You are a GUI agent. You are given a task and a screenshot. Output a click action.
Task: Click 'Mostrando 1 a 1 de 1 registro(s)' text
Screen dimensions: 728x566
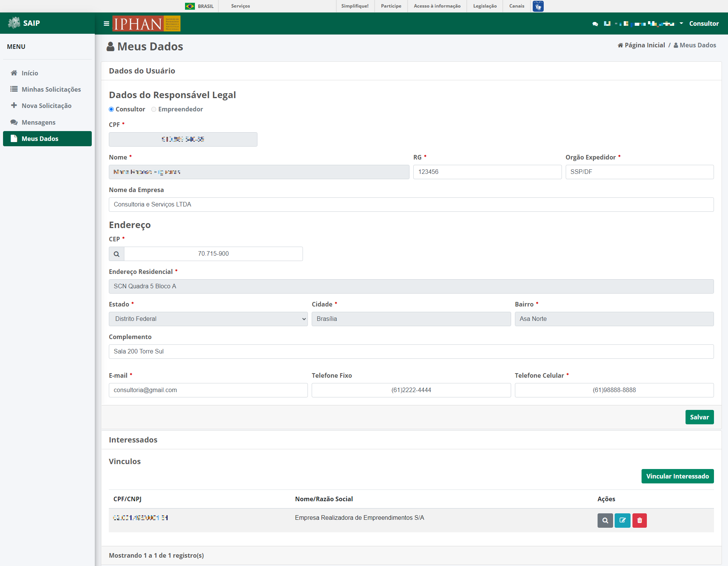[x=156, y=555]
